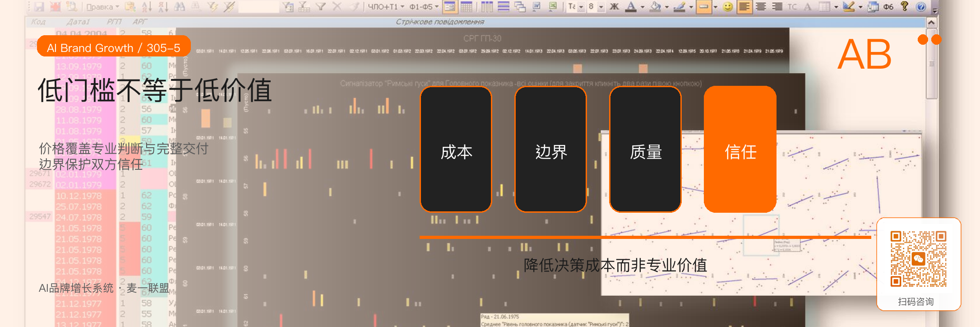Open the ЧЛО+Т1 menu
This screenshot has width=980, height=327.
(x=386, y=7)
